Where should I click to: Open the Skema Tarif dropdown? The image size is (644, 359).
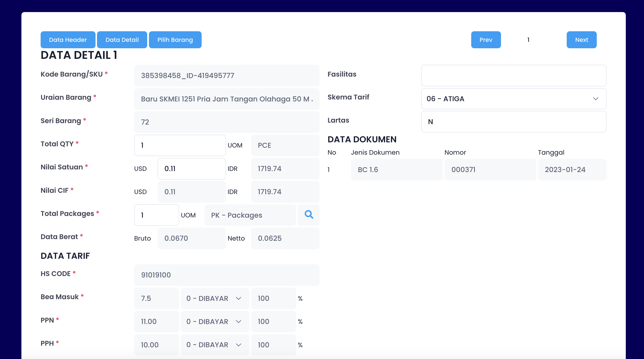514,99
